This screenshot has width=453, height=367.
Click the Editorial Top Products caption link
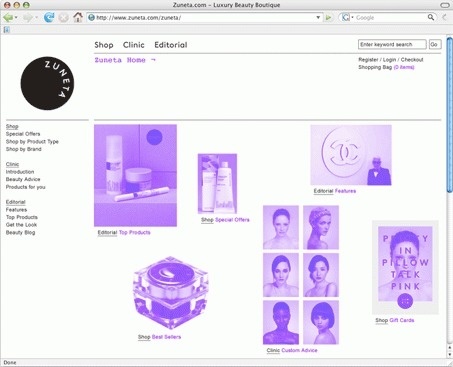click(x=124, y=232)
